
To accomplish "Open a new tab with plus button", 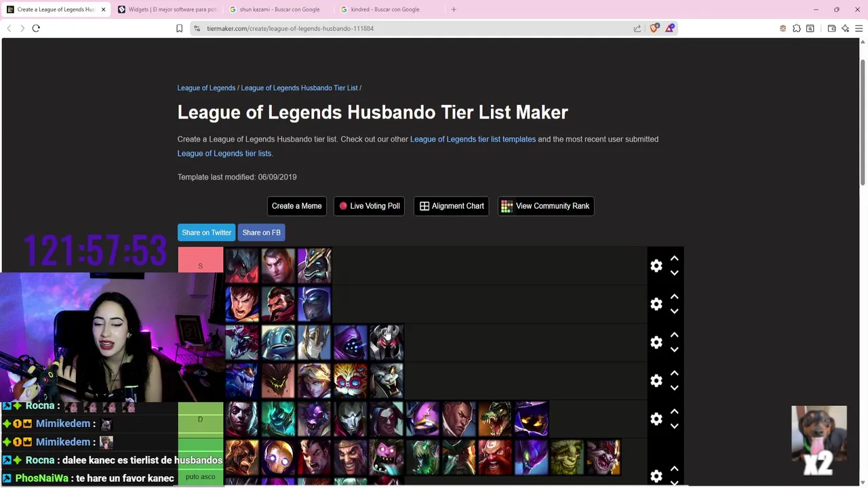I will [x=454, y=9].
